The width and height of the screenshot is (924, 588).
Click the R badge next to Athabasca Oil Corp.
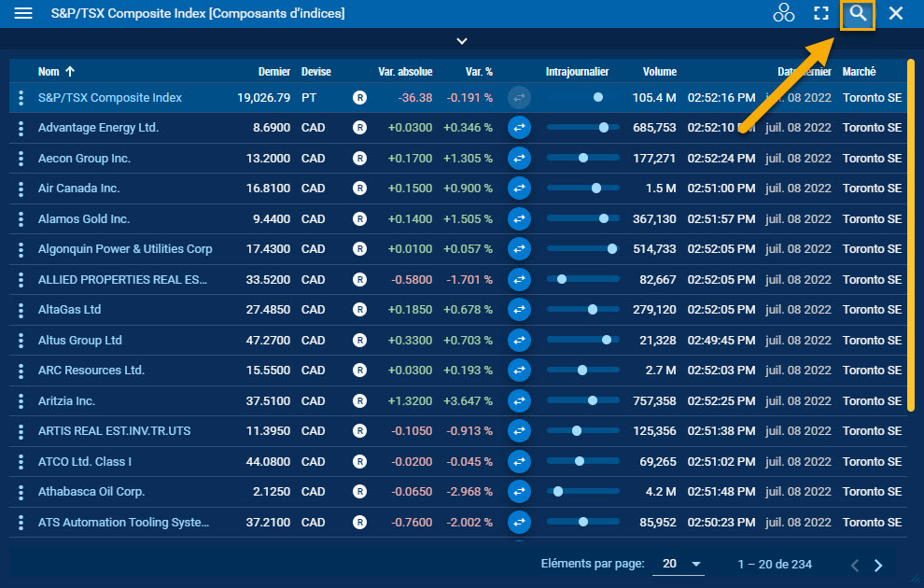click(359, 491)
